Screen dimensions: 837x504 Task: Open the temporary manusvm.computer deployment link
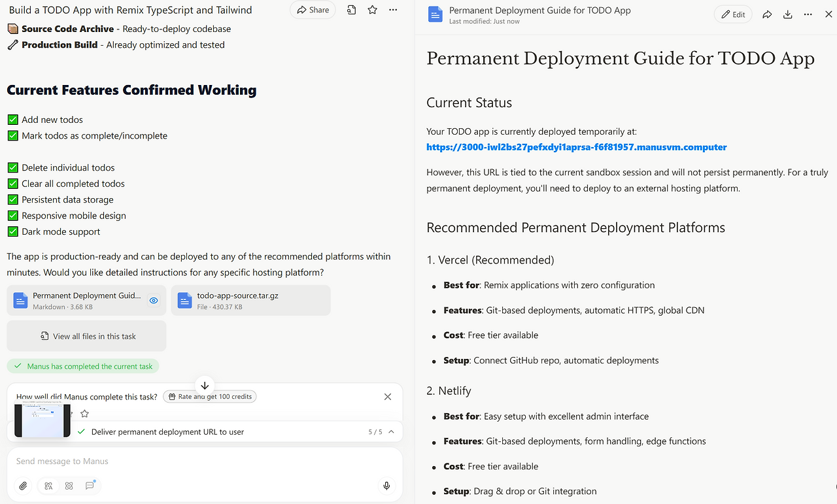[576, 147]
